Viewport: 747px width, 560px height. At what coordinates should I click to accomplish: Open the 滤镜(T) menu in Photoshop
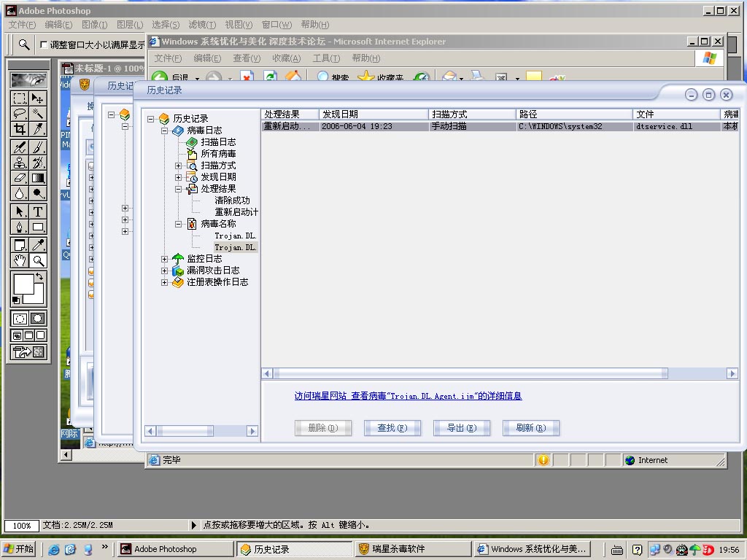click(x=200, y=25)
